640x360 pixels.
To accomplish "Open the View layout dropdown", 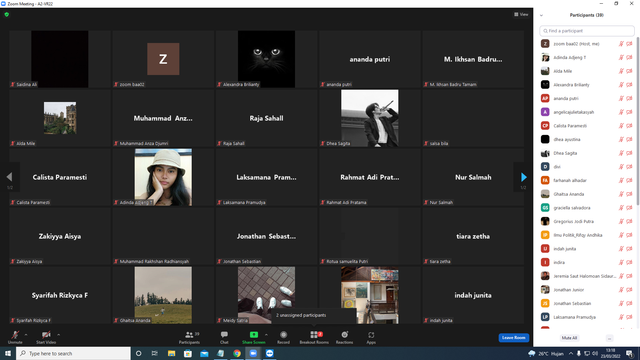I will 521,14.
